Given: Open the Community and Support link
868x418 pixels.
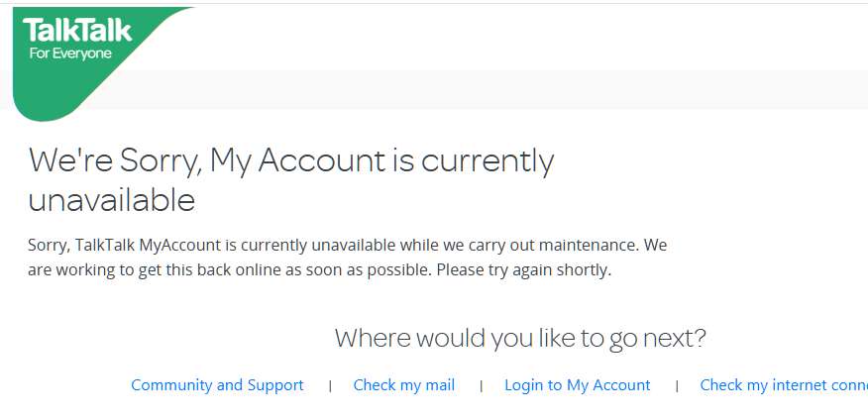Looking at the screenshot, I should [217, 385].
